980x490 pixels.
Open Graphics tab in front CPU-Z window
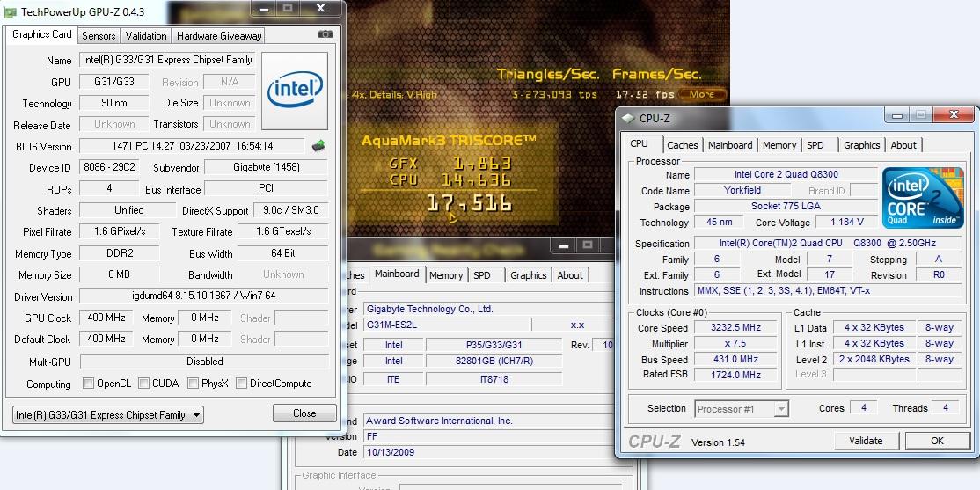(x=861, y=145)
